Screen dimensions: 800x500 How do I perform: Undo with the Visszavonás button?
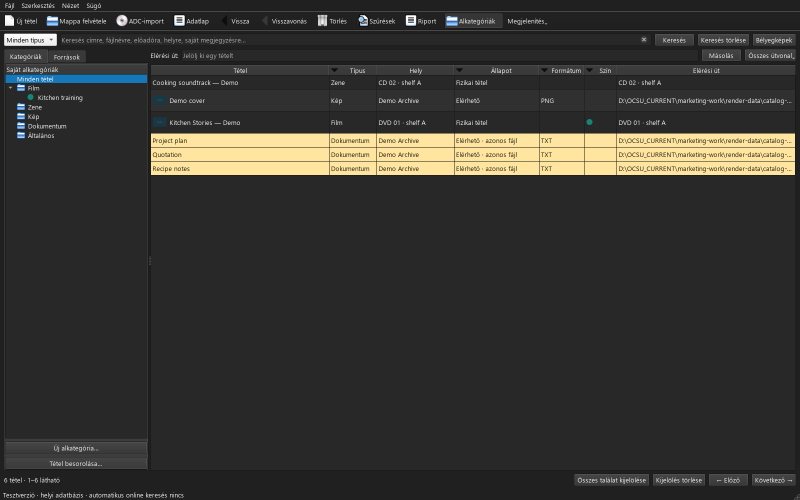(284, 21)
